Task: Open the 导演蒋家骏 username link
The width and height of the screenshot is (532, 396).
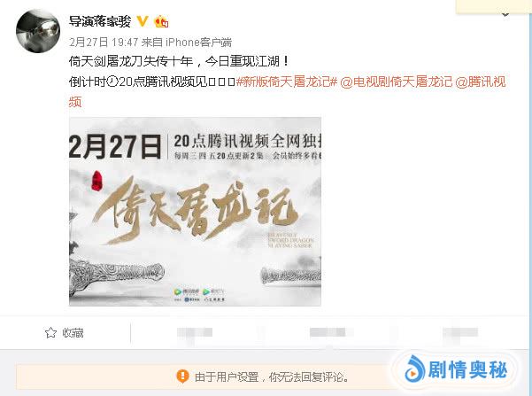Action: [x=100, y=21]
